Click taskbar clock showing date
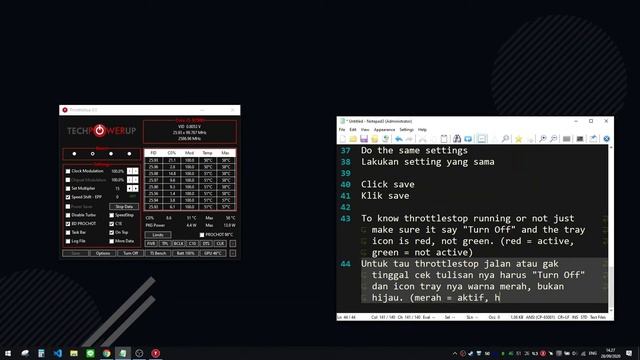The image size is (640, 360). click(x=611, y=353)
